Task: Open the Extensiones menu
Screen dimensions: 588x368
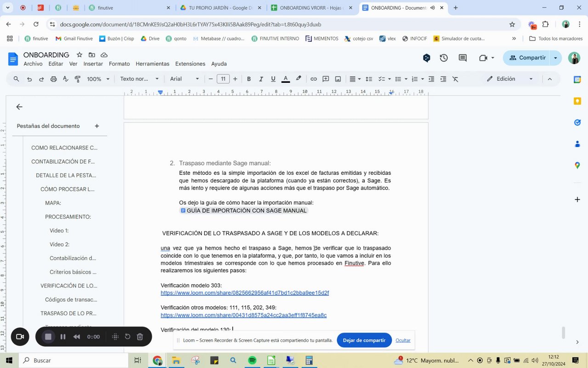Action: click(x=190, y=64)
